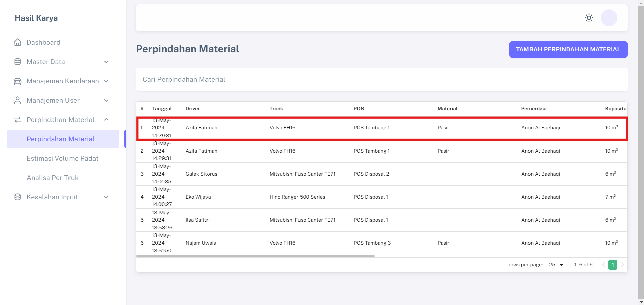The image size is (644, 305).
Task: Click the Hasil Karya logo title
Action: [x=36, y=18]
